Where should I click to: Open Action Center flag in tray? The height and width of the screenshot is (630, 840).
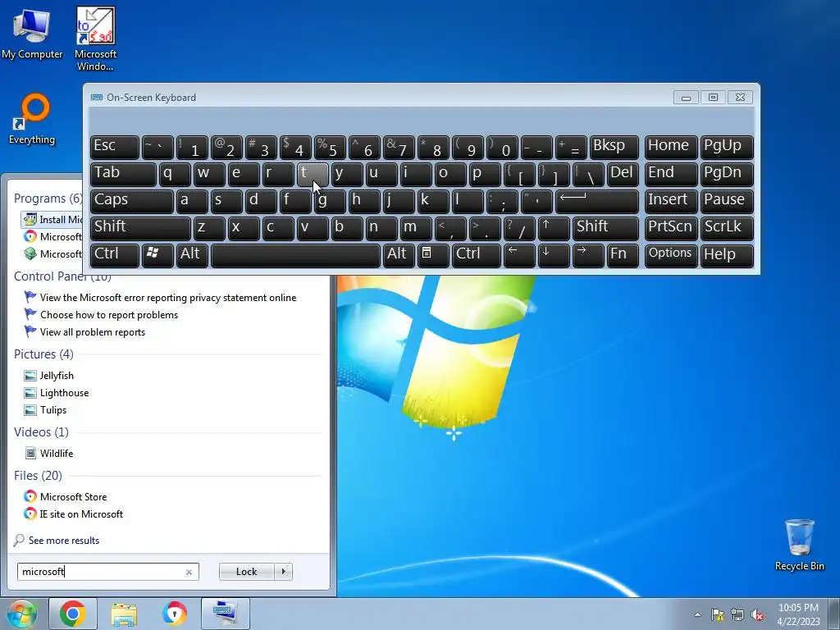coord(717,614)
